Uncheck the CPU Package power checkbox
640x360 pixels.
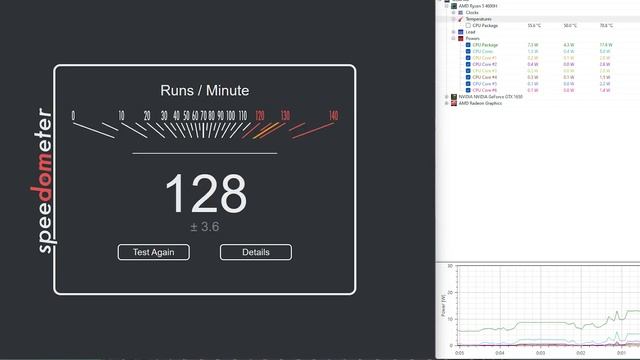(468, 45)
